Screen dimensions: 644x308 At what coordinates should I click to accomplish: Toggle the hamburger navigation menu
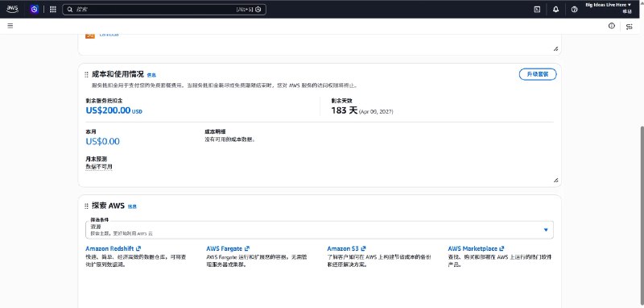pyautogui.click(x=10, y=26)
